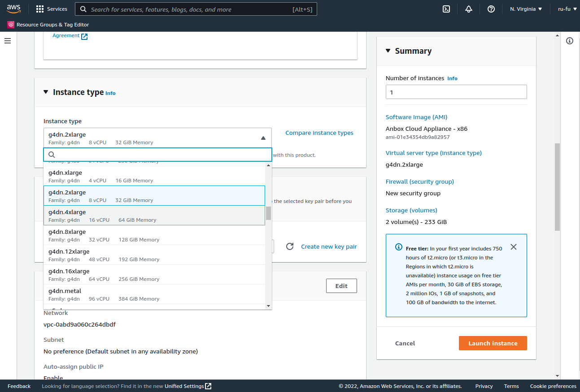Click the dropdown list scroll-down arrow
The width and height of the screenshot is (580, 392).
269,306
